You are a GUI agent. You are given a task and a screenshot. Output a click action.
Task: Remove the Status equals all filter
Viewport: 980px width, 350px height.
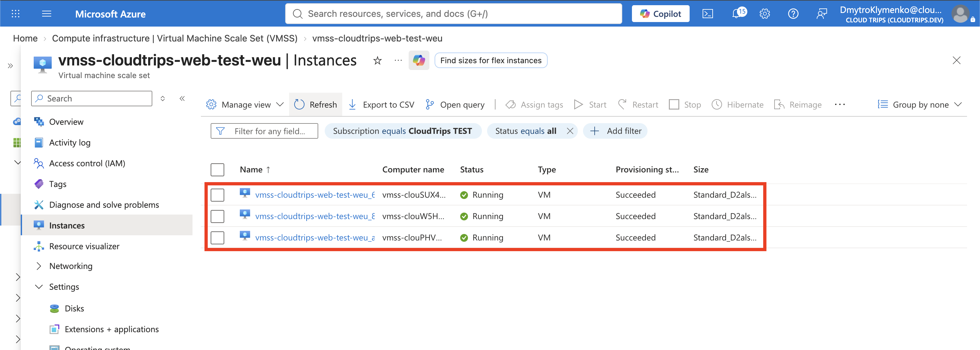(570, 131)
